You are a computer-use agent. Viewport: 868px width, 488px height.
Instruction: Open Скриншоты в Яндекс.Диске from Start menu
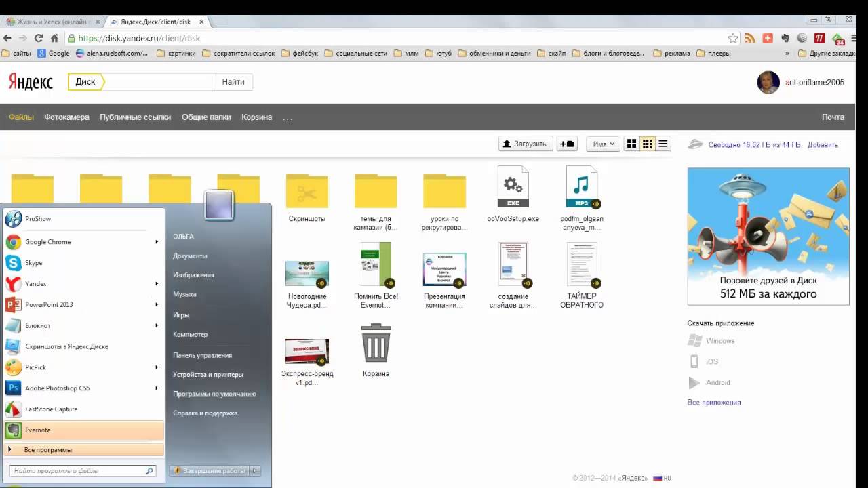[83, 346]
